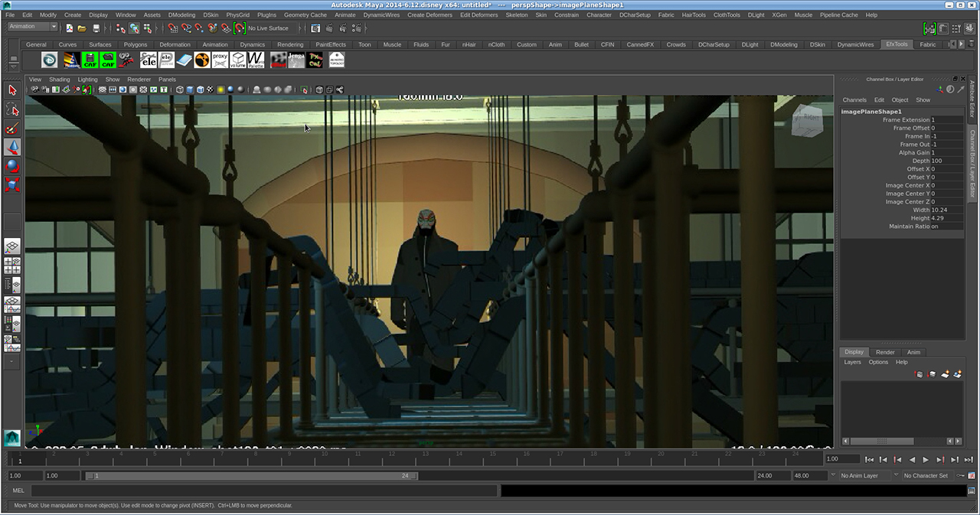The image size is (980, 515).
Task: Open the Animation menu set dropdown
Action: click(x=32, y=27)
